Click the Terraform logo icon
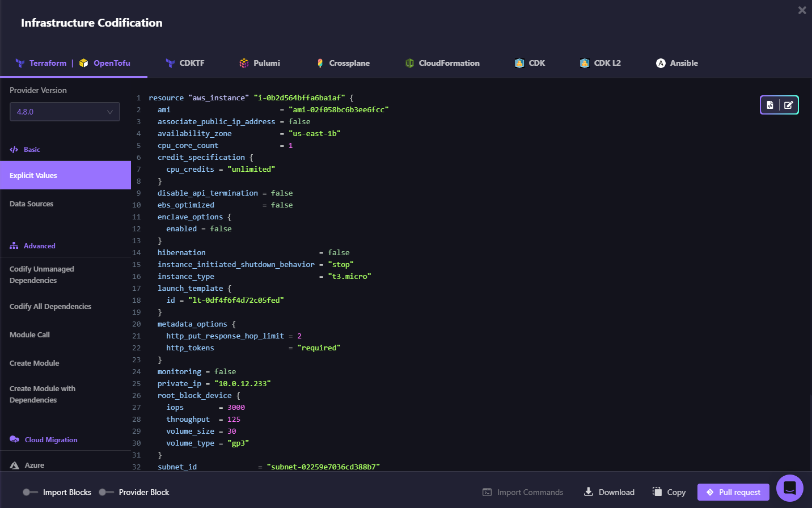The width and height of the screenshot is (812, 508). (x=20, y=63)
